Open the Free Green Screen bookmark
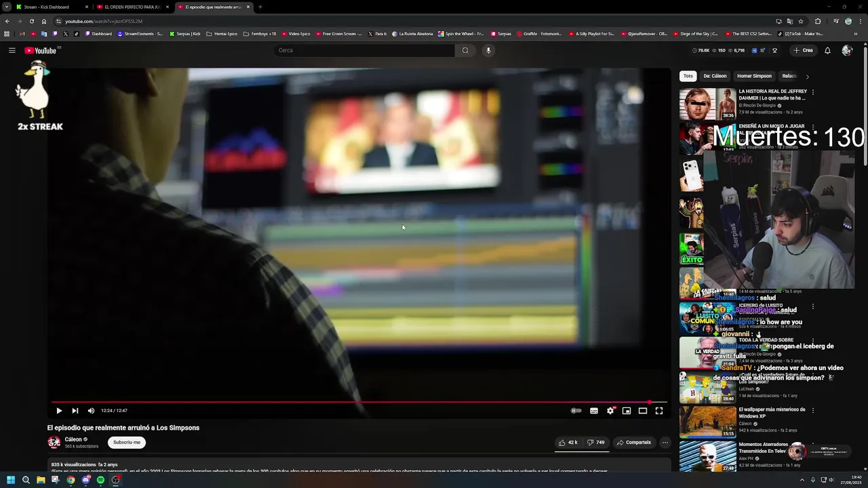This screenshot has height=488, width=868. tap(338, 34)
